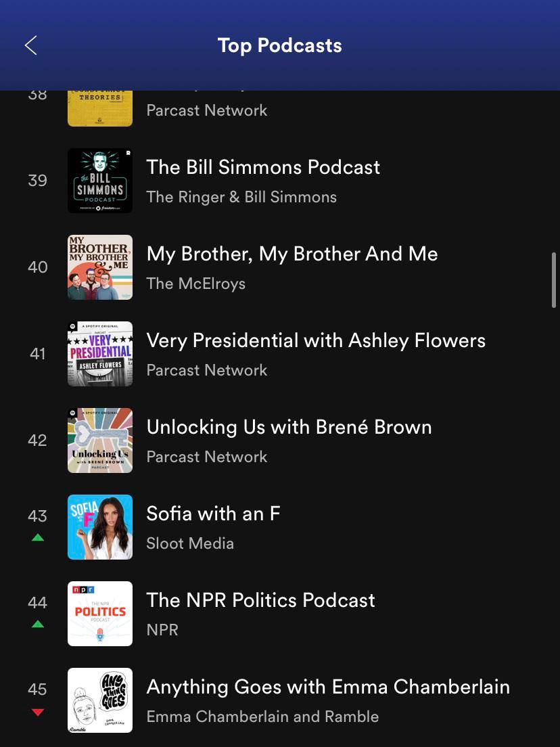Tap the Unlocking Us key artwork
The height and width of the screenshot is (747, 560).
tap(99, 440)
